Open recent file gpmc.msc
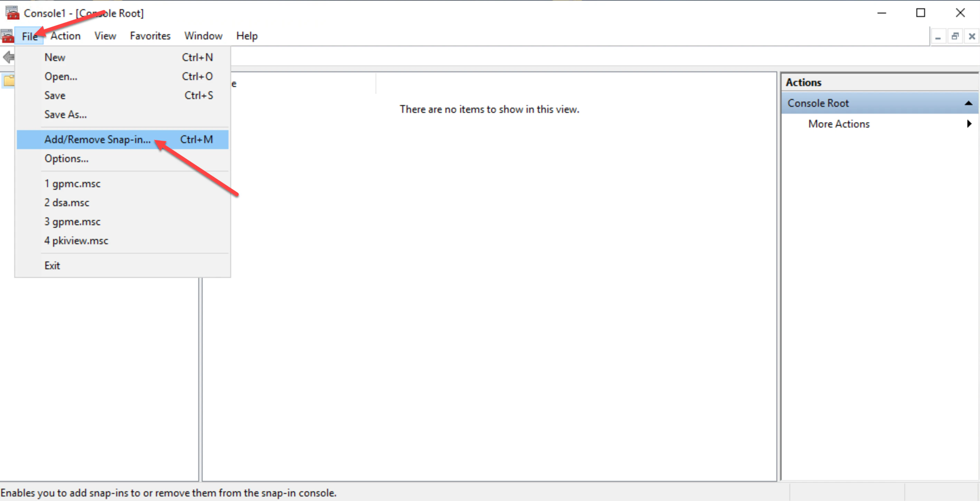980x501 pixels. (x=72, y=184)
